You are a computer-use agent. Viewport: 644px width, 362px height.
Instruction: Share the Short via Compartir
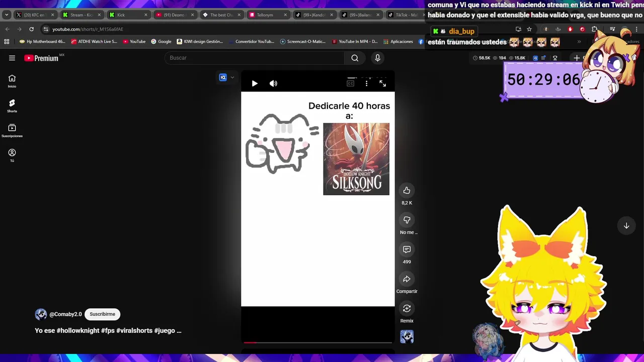point(407,279)
